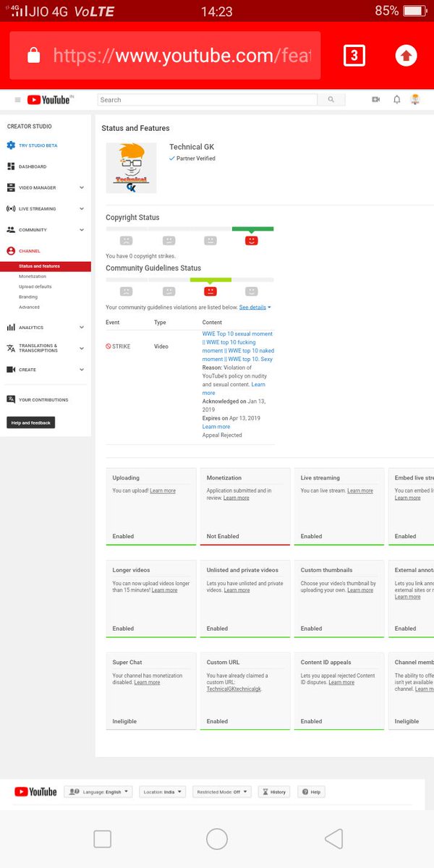
Task: Click the browser tab counter showing 3
Action: pyautogui.click(x=354, y=55)
